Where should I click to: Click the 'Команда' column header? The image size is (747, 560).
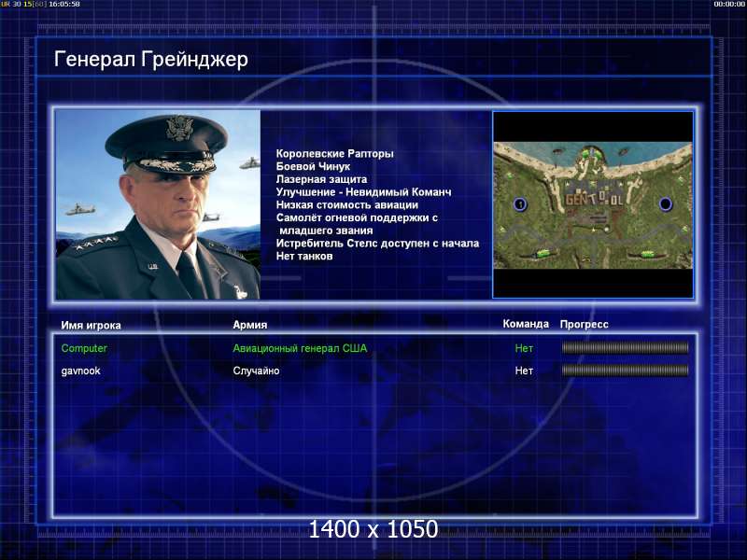point(526,324)
